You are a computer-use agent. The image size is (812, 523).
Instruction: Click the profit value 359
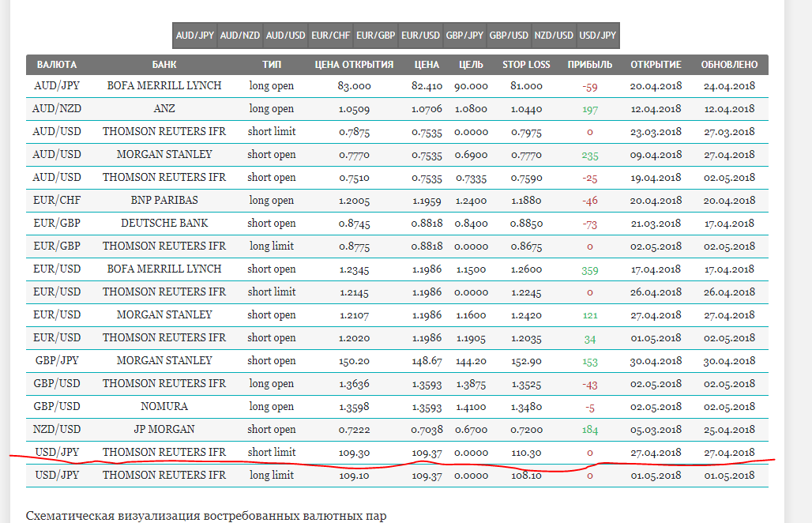point(590,270)
